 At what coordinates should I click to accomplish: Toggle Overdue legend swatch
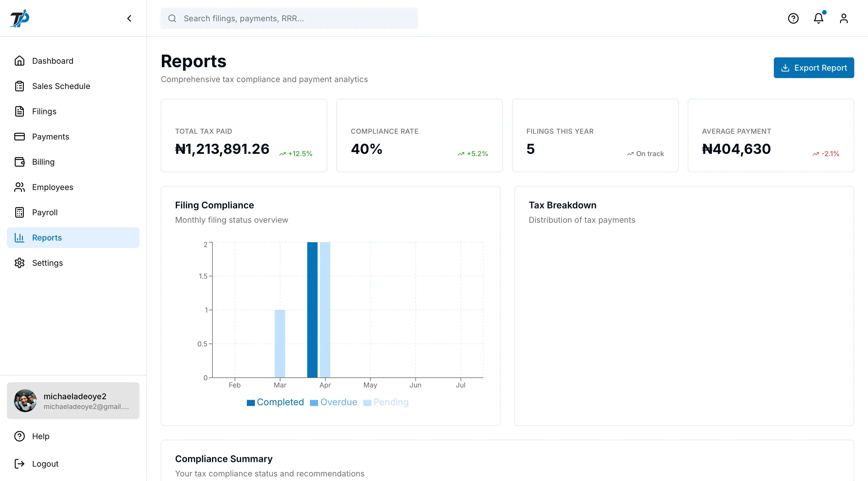tap(314, 403)
